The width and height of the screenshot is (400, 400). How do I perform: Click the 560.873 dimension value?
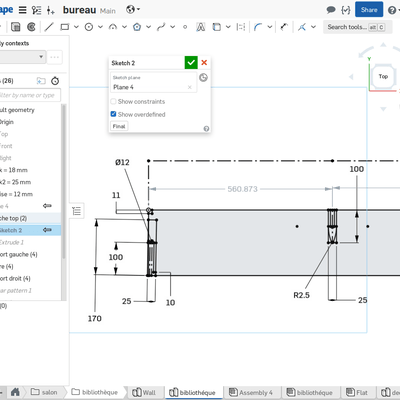(243, 189)
